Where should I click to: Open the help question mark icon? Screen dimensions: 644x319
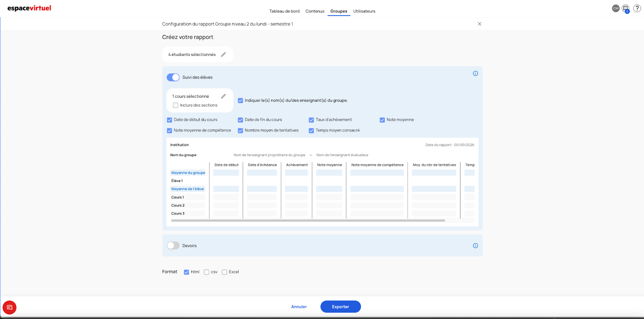[x=637, y=8]
